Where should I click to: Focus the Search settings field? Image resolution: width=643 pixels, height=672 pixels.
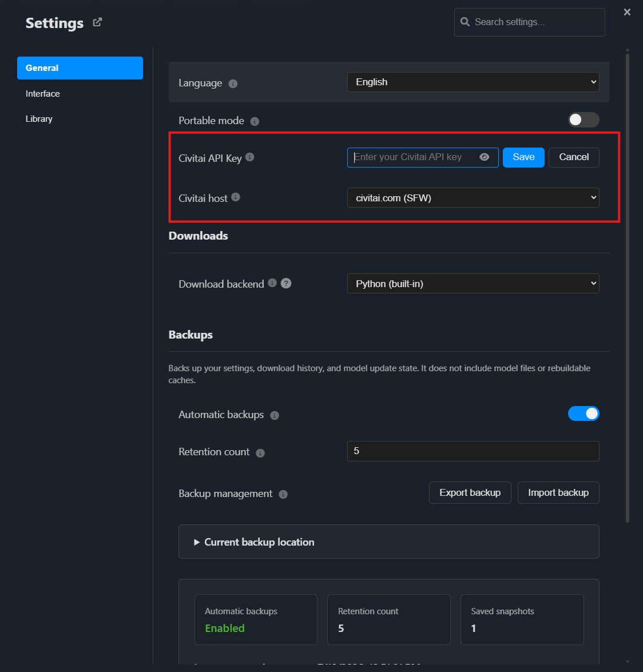click(x=529, y=22)
